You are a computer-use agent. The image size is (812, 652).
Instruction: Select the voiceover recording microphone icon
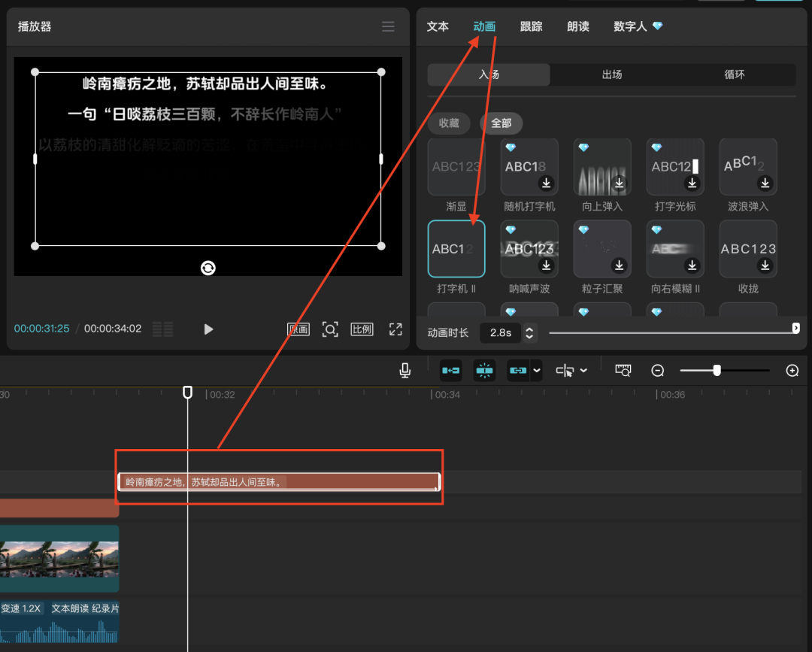[x=404, y=370]
